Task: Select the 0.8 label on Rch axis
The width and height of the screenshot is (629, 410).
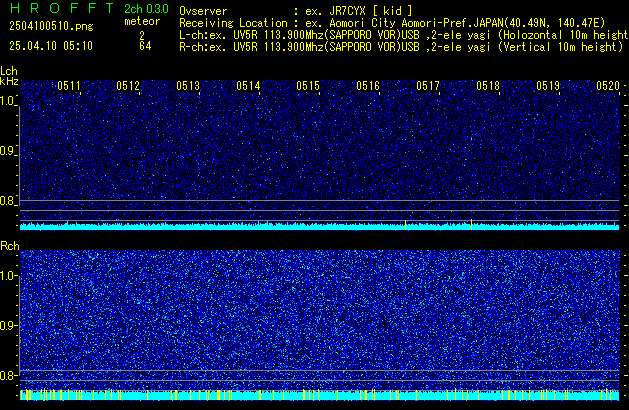Action: [x=8, y=375]
